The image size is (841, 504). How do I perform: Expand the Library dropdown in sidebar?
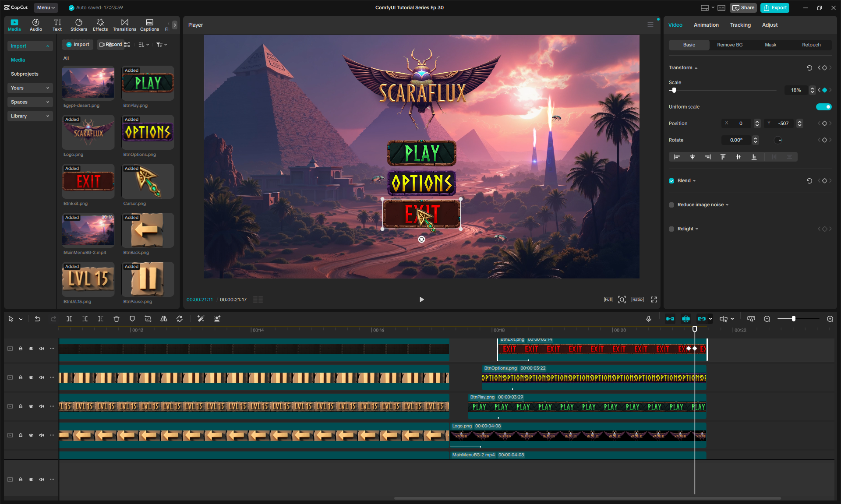(30, 116)
